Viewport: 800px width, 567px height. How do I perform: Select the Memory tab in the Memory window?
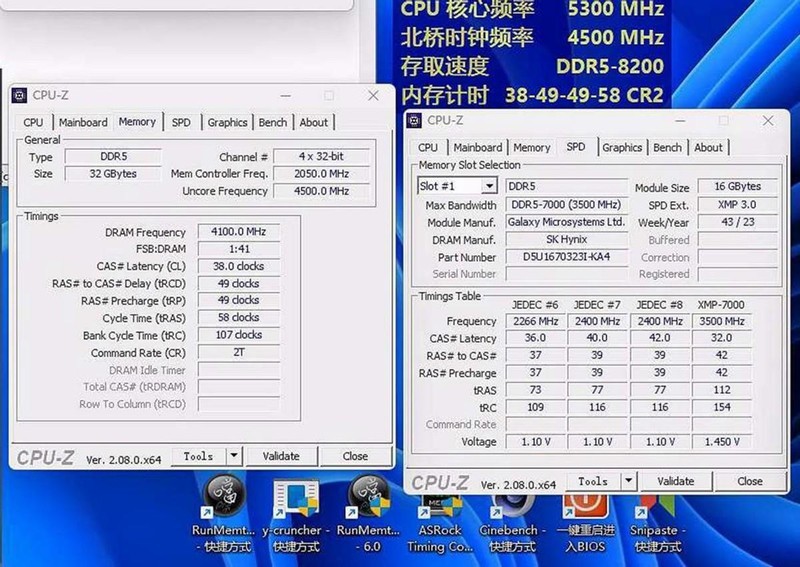[x=137, y=121]
